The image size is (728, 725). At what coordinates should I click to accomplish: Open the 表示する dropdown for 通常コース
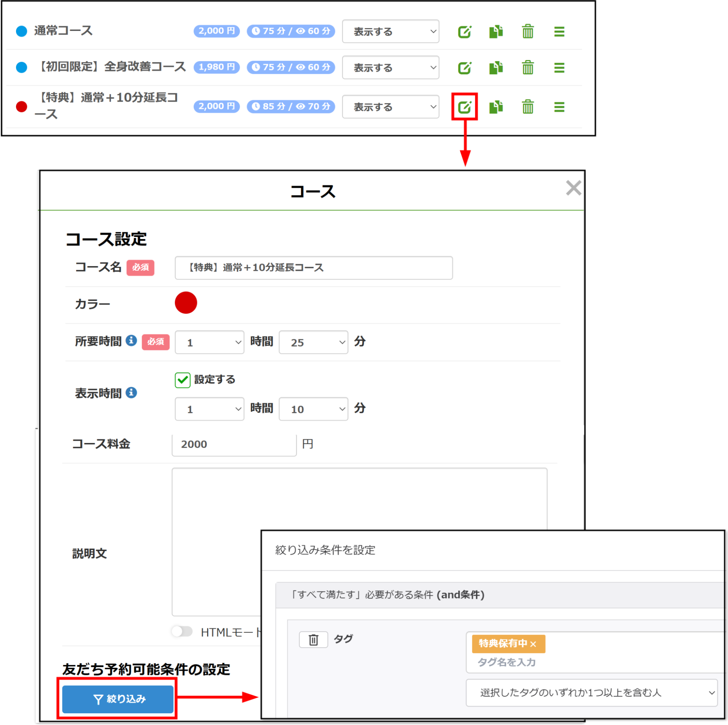(x=390, y=32)
